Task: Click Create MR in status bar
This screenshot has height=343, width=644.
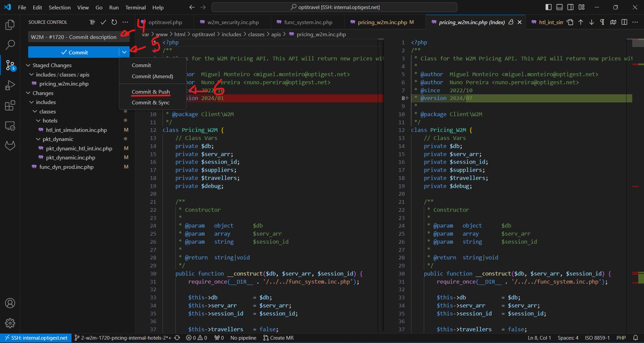Action: coord(278,338)
